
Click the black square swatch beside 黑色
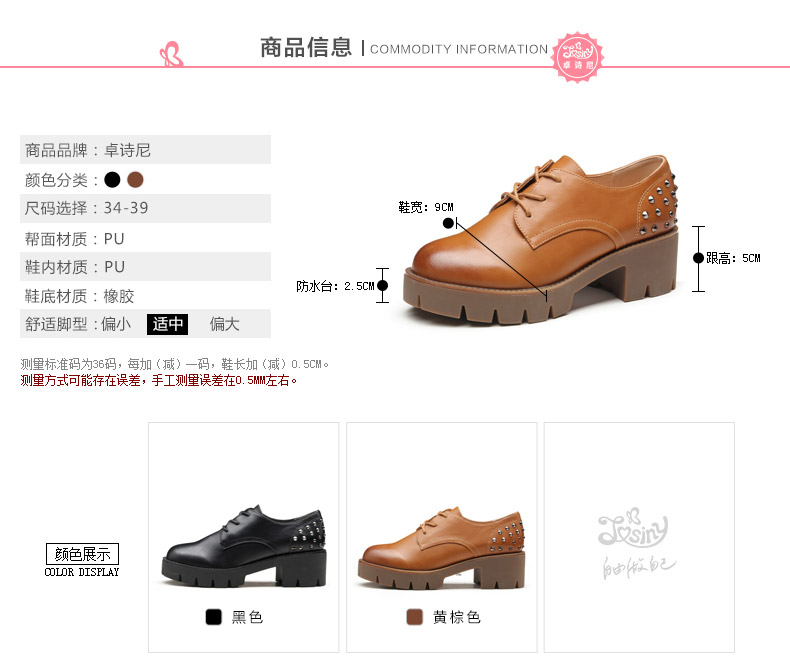click(x=214, y=617)
